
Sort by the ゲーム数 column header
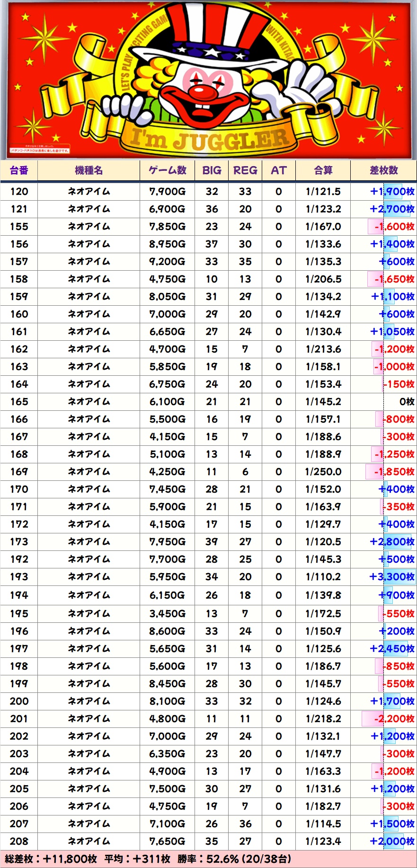(167, 170)
